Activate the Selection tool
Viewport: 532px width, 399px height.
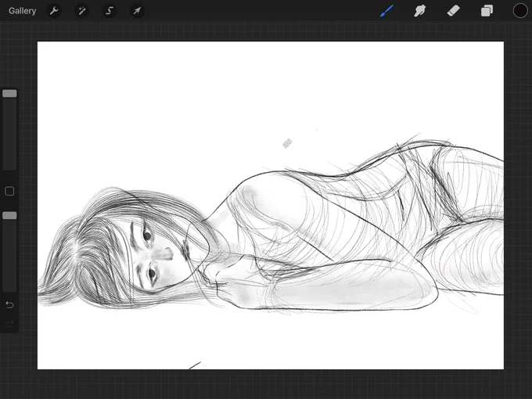(110, 11)
